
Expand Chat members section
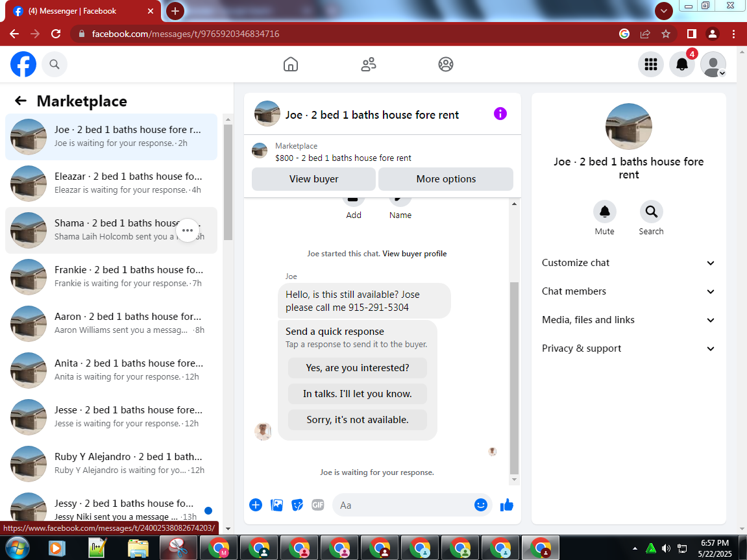coord(628,291)
